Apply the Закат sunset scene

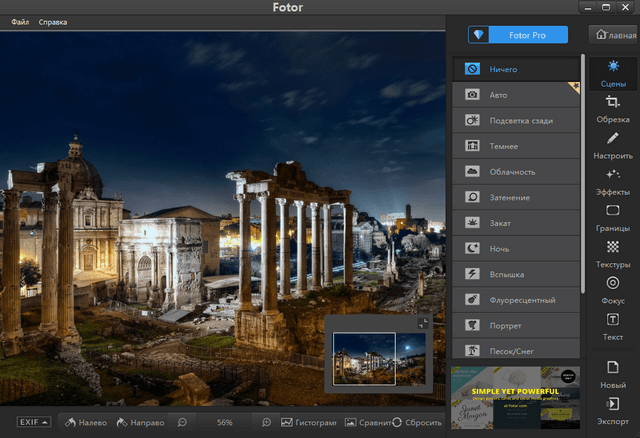pos(516,223)
